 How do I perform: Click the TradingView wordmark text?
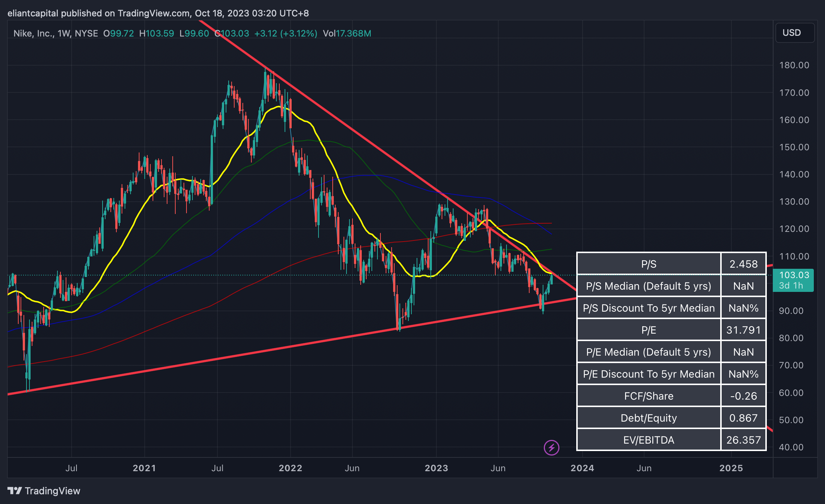[53, 491]
